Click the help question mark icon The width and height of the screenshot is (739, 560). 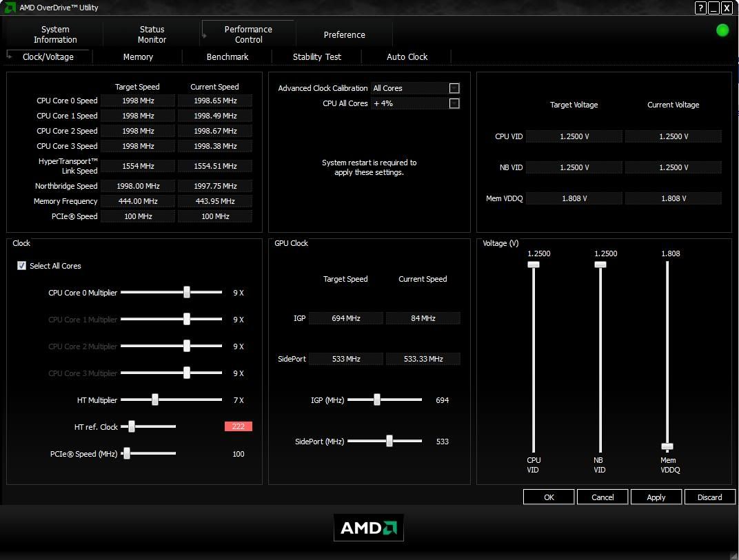coord(701,8)
